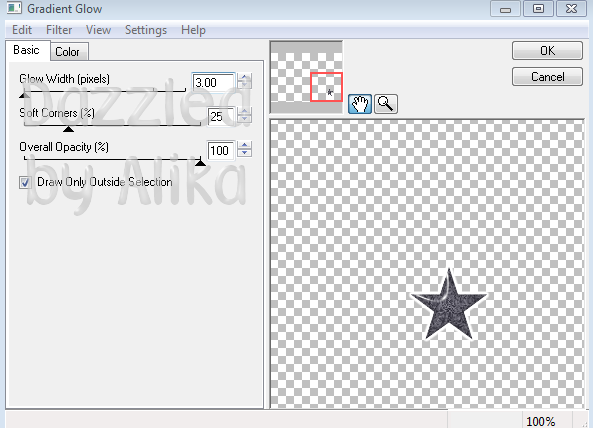The height and width of the screenshot is (428, 593).
Task: Open the View menu
Action: pyautogui.click(x=98, y=30)
